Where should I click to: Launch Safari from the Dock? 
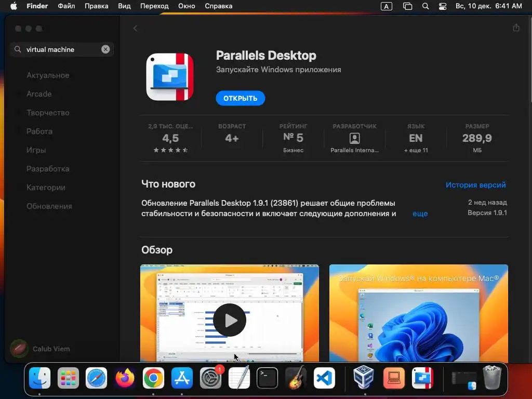96,378
